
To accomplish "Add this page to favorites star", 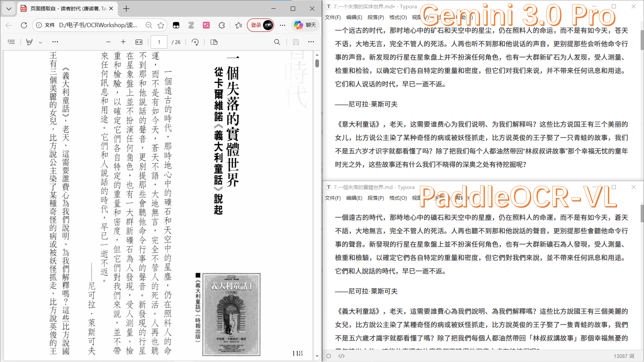I will point(161,25).
